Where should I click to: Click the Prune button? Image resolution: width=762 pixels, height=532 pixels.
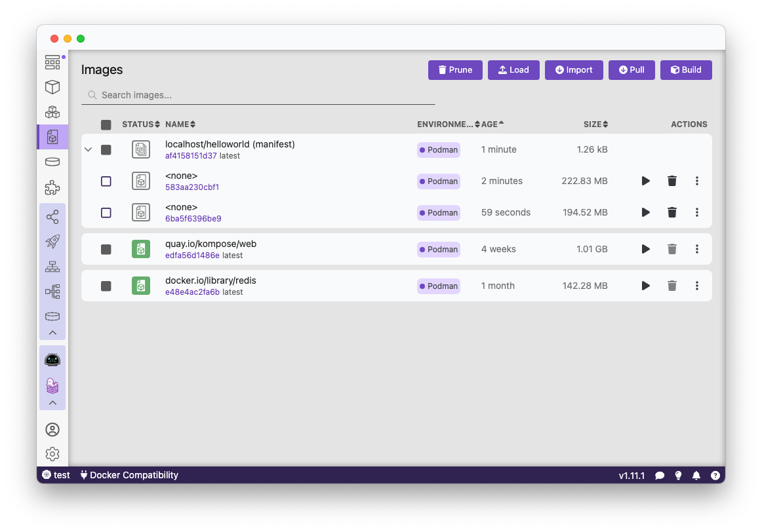coord(455,70)
